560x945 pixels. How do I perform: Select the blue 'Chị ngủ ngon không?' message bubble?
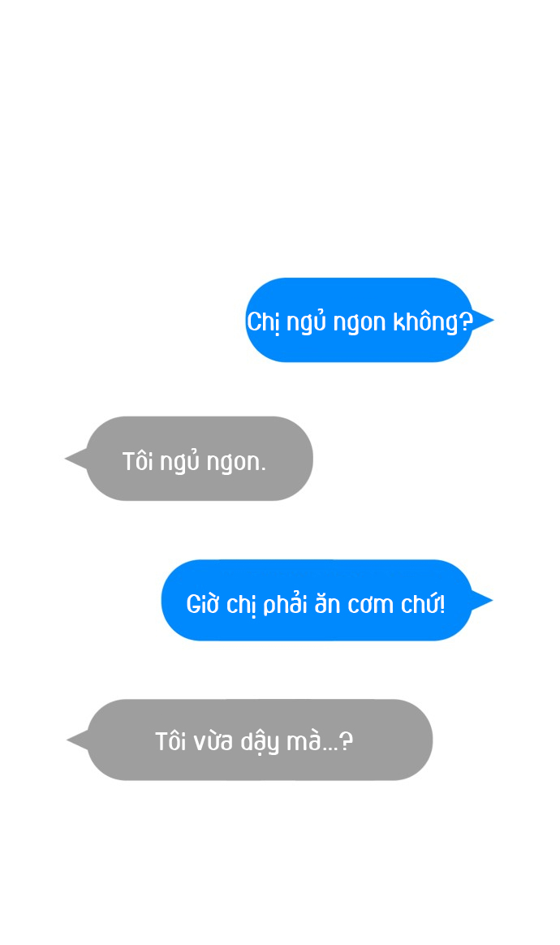[x=360, y=320]
